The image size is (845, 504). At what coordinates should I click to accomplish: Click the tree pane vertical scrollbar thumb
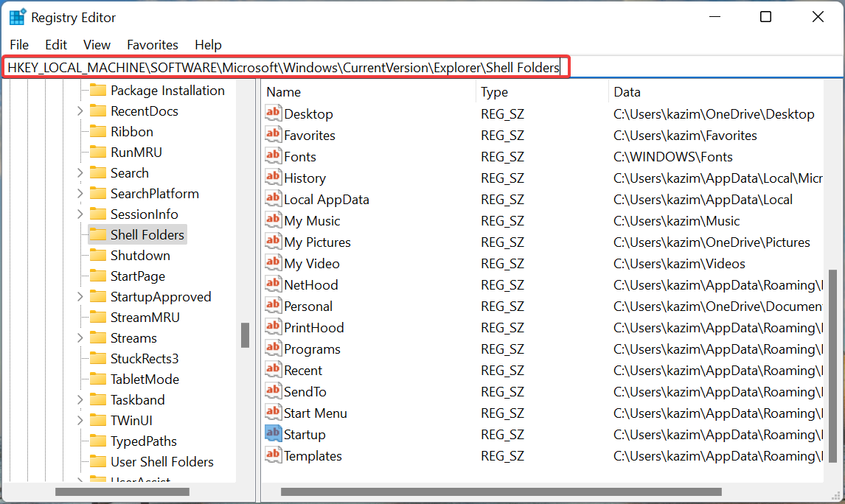(x=246, y=335)
